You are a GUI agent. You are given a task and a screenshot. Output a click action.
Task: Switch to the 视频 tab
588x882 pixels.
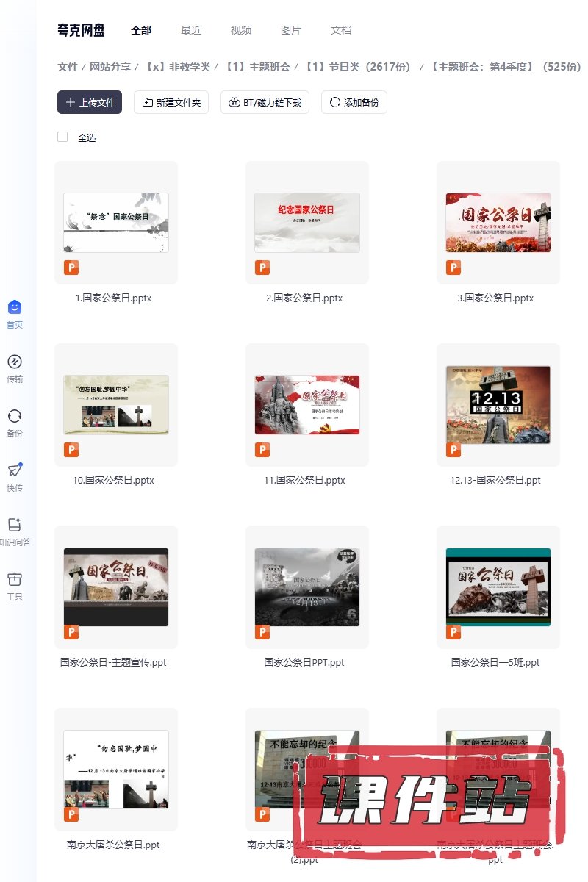click(241, 30)
